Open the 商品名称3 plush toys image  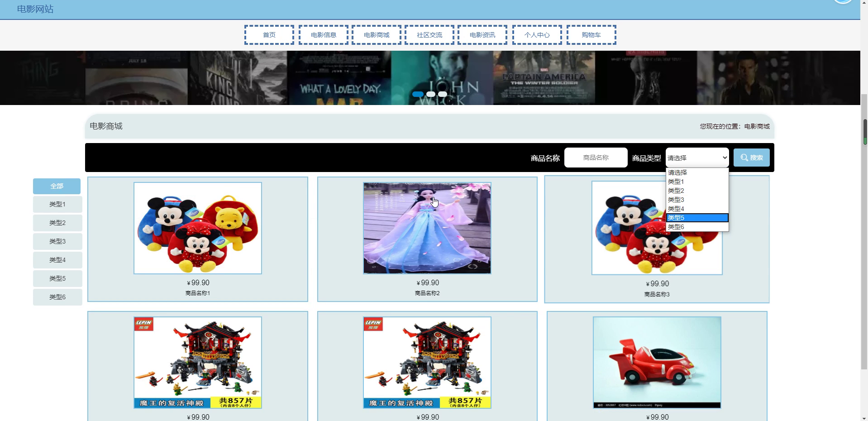[x=657, y=228]
